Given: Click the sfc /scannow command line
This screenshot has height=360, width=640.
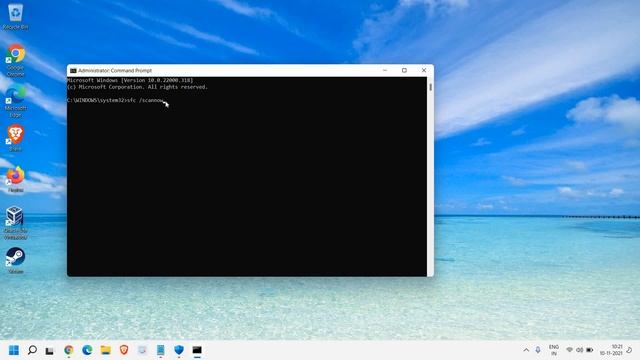Looking at the screenshot, I should point(116,100).
